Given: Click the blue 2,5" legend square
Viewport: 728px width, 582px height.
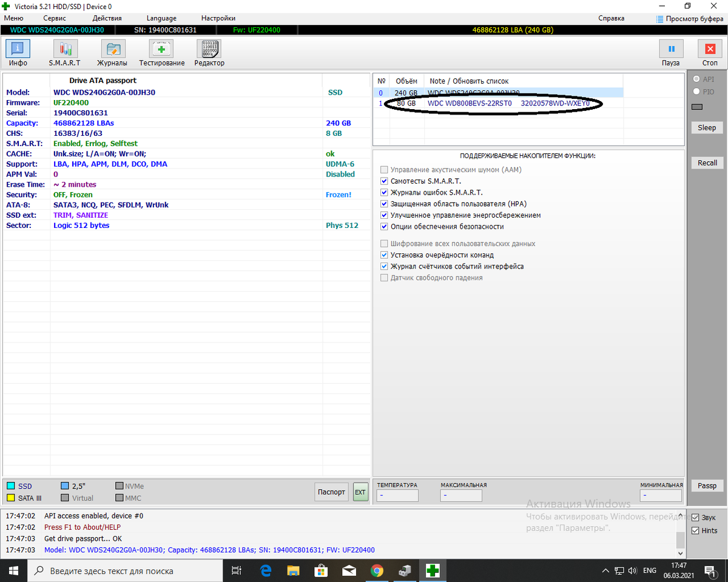Looking at the screenshot, I should pyautogui.click(x=65, y=486).
